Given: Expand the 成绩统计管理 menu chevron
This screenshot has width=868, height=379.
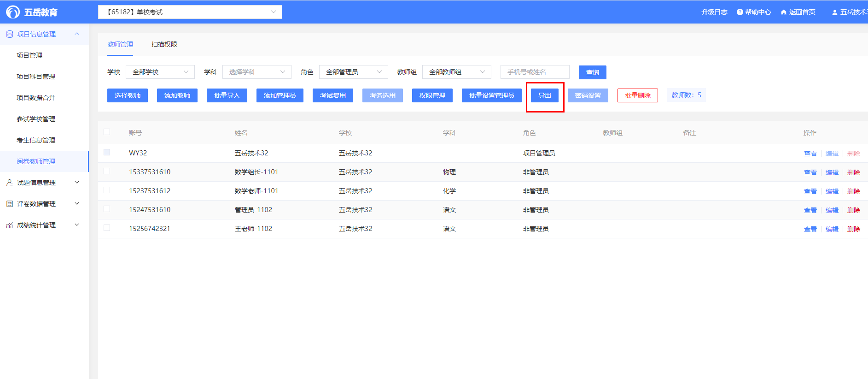Looking at the screenshot, I should coord(77,225).
